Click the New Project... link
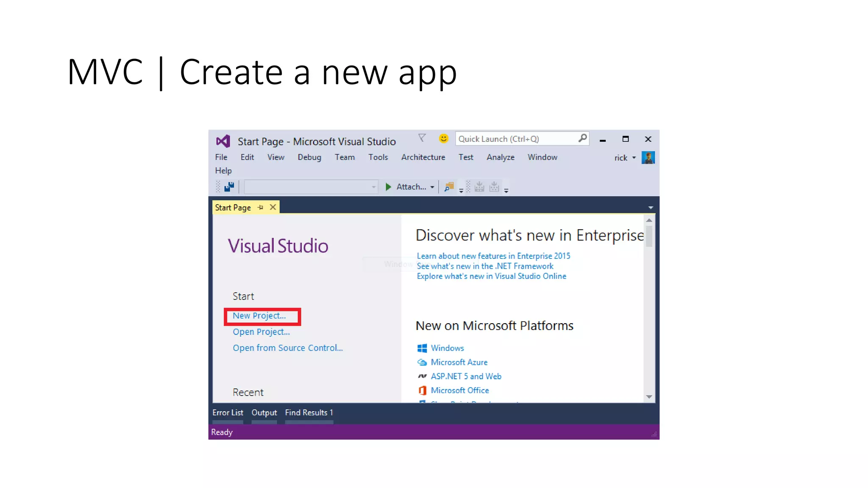This screenshot has height=488, width=868. (259, 316)
